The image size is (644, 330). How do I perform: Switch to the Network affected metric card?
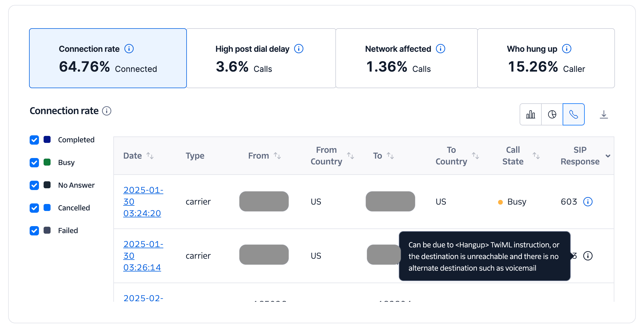tap(406, 58)
